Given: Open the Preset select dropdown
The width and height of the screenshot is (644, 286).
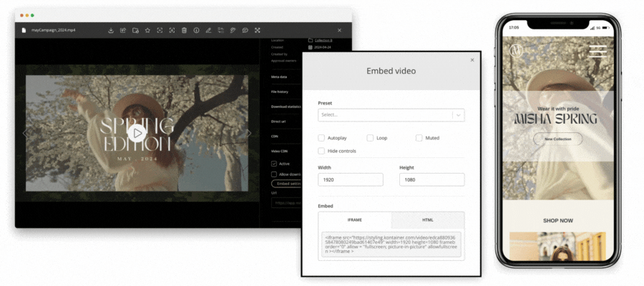Looking at the screenshot, I should coord(391,115).
